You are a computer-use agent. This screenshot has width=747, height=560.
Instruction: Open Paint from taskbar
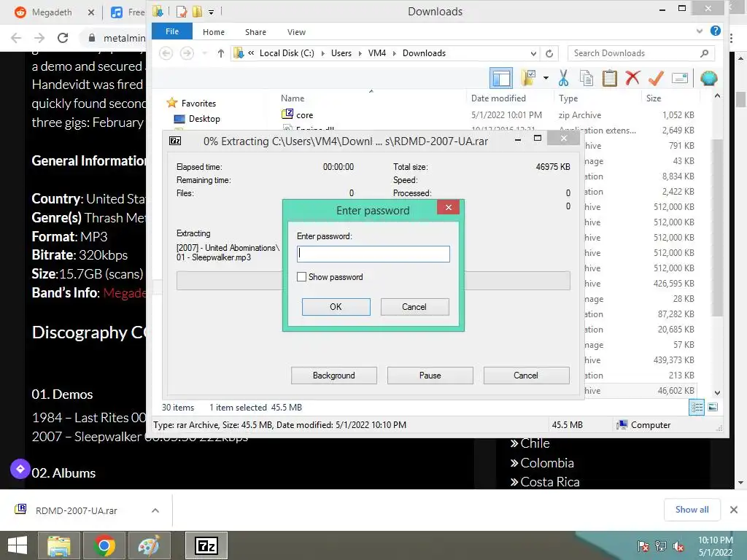149,545
